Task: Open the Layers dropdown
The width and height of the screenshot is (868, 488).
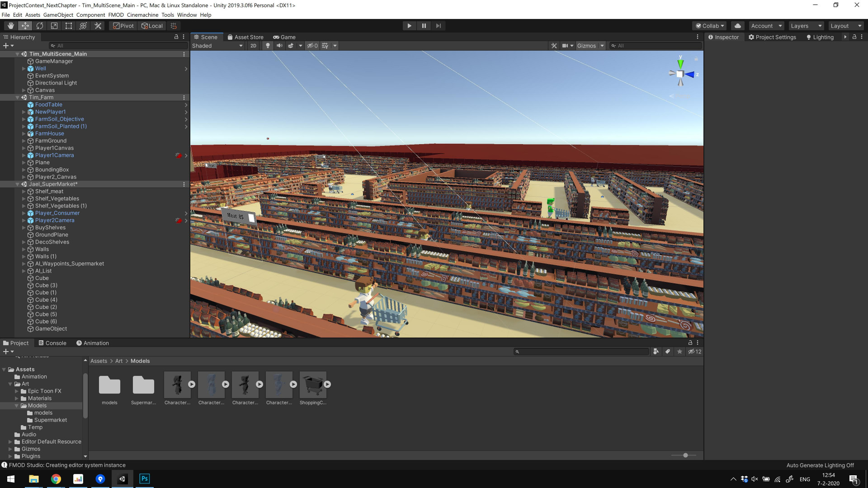Action: coord(806,26)
